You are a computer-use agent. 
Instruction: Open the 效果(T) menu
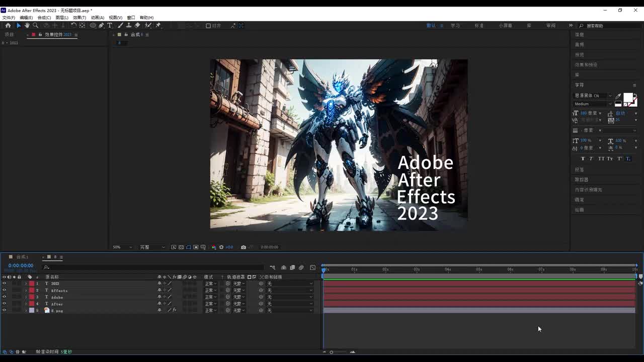click(79, 18)
